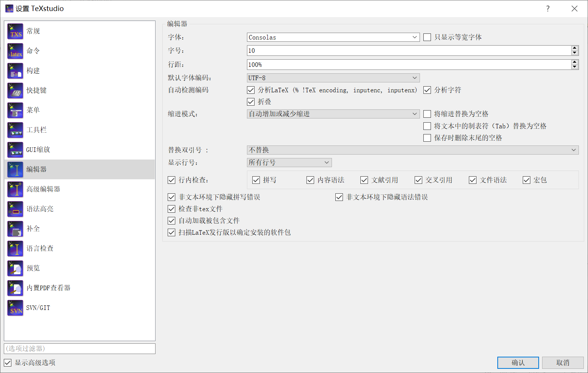Select the 编辑器 editor icon

(15, 169)
